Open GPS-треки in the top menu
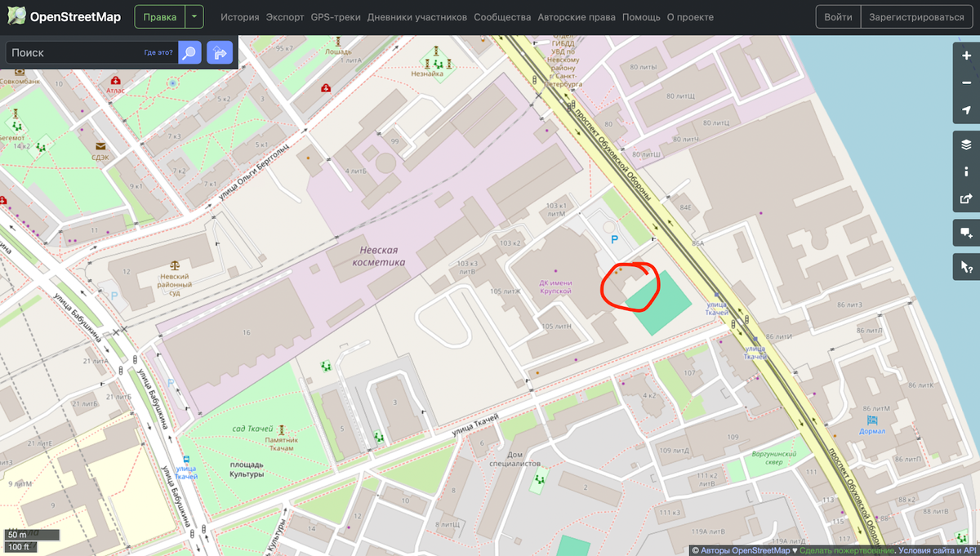980x556 pixels. tap(336, 17)
